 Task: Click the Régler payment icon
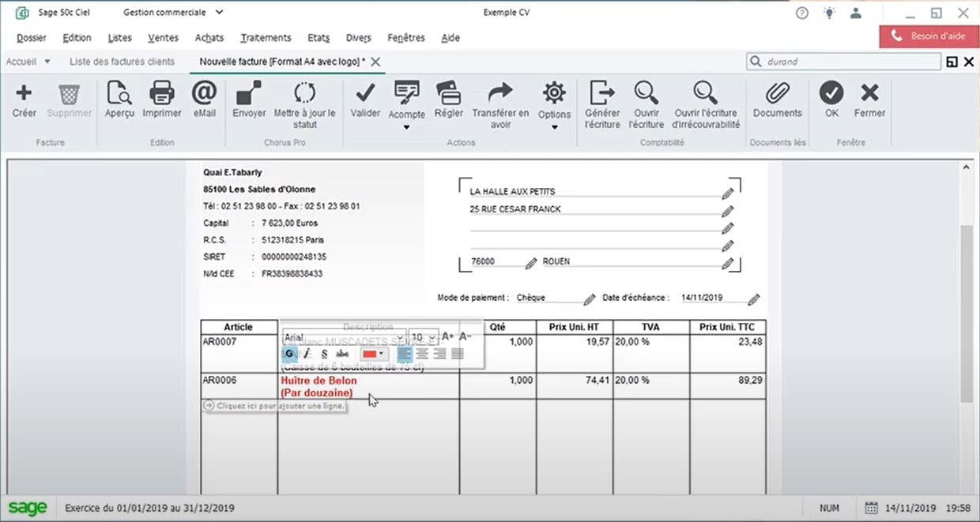click(449, 93)
